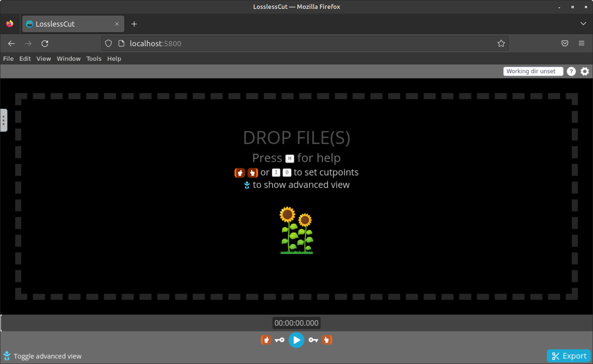
Task: Open the File menu
Action: point(8,58)
